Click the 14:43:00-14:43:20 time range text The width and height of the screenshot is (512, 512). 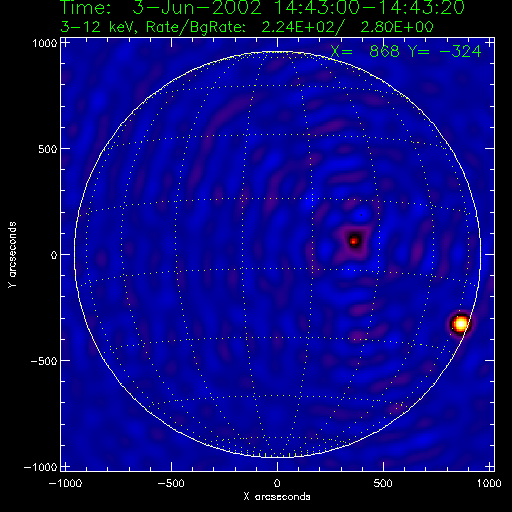[369, 7]
